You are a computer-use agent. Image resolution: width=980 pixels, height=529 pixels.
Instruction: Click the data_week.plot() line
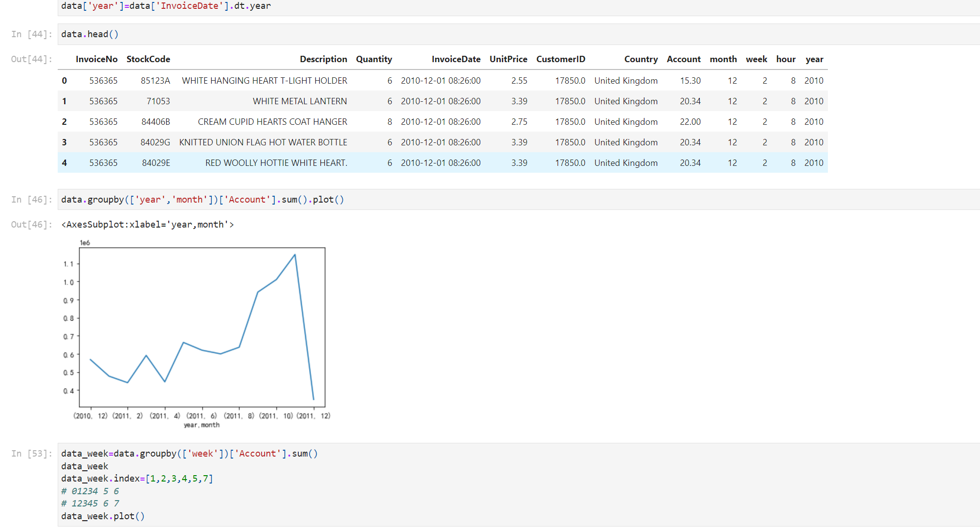[x=103, y=516]
